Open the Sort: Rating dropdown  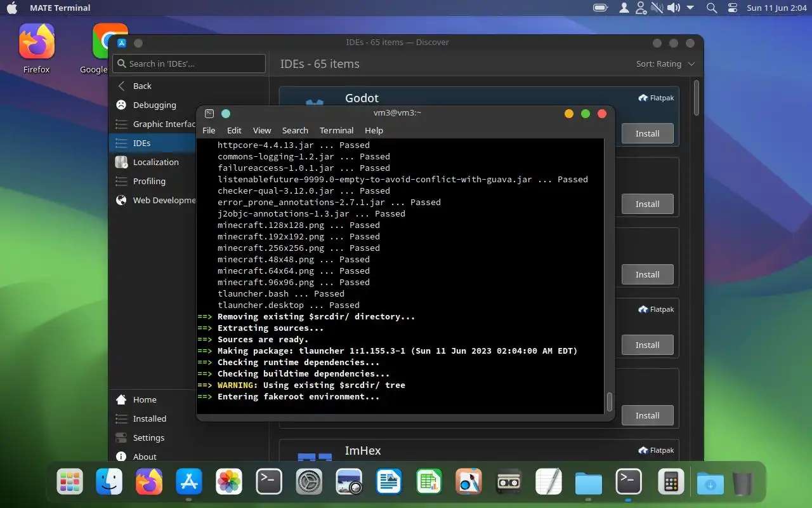[665, 63]
